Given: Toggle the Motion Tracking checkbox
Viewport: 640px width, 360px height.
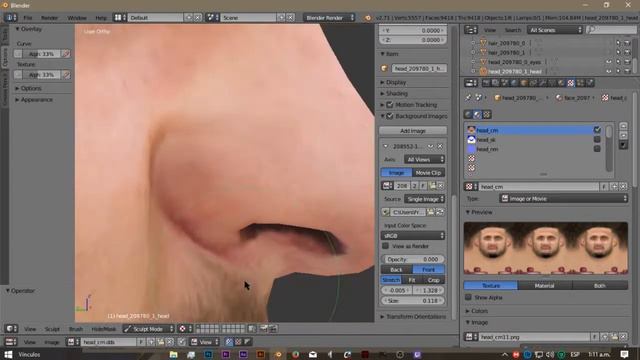Looking at the screenshot, I should click(x=390, y=105).
